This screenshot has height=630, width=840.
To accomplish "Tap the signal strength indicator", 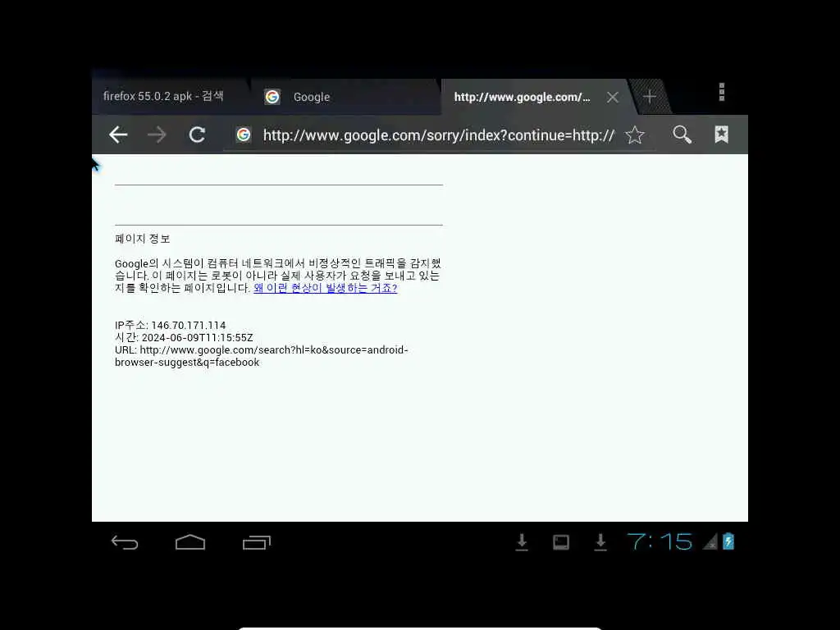I will pyautogui.click(x=710, y=541).
